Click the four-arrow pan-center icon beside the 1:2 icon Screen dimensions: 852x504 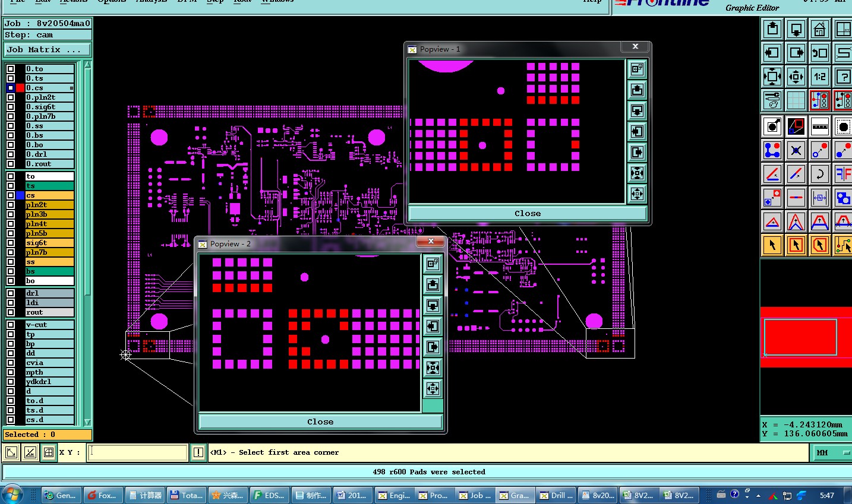[x=796, y=76]
